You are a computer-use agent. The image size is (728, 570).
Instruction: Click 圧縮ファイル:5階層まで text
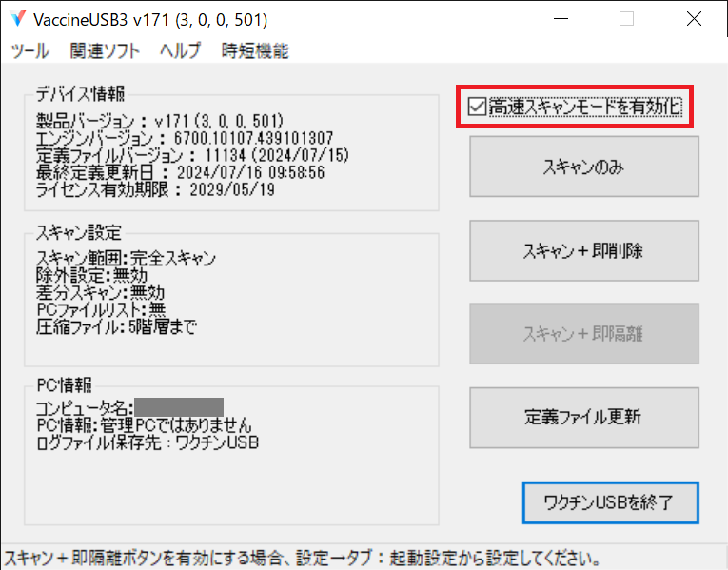coord(116,326)
